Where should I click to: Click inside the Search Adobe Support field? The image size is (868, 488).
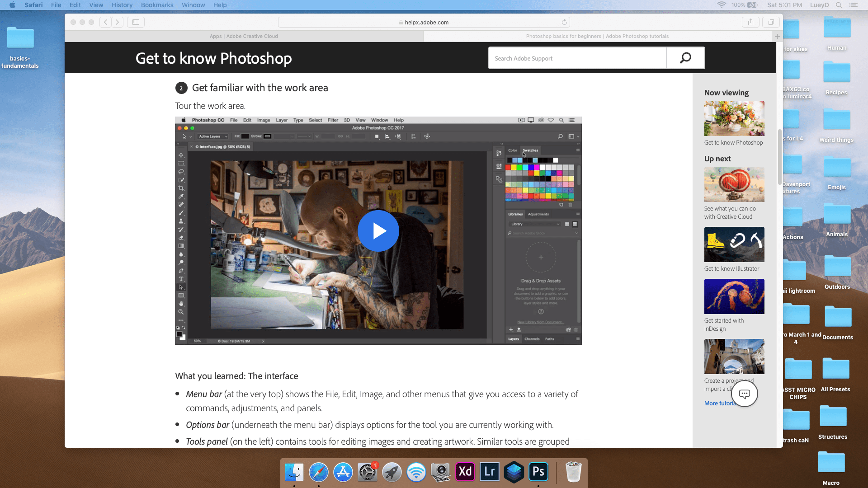click(576, 58)
